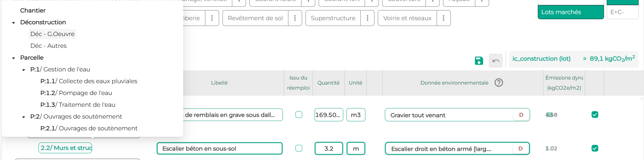Click the undo arrow icon
The width and height of the screenshot is (644, 160).
495,61
